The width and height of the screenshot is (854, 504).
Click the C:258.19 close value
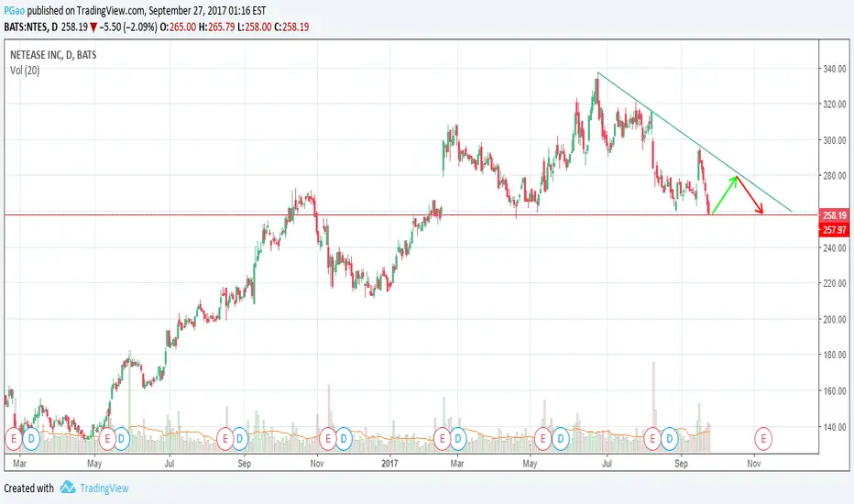tap(291, 27)
